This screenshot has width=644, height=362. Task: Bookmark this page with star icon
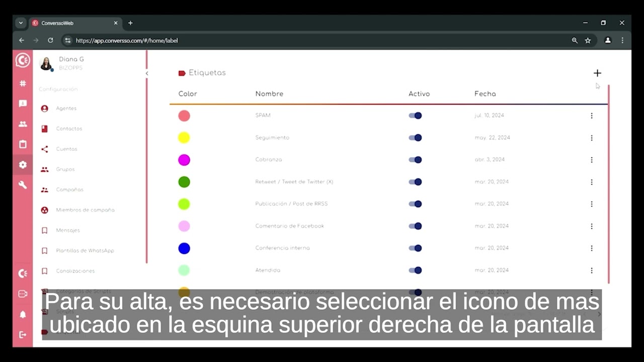588,40
